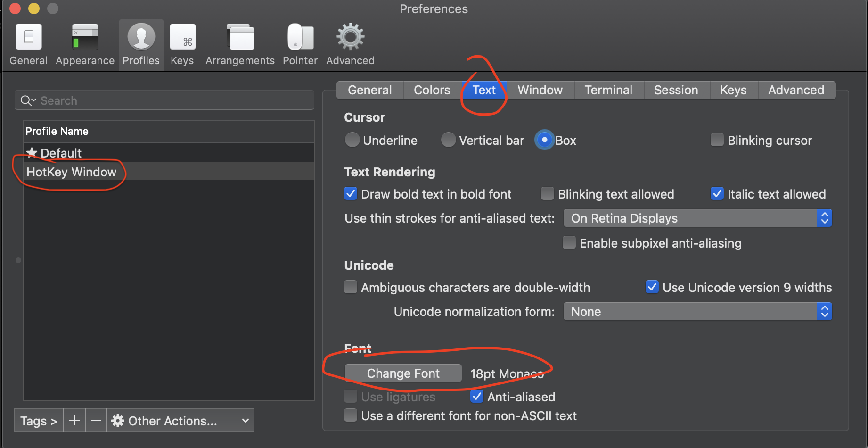Open the General preferences pane
The height and width of the screenshot is (448, 868).
(x=28, y=44)
